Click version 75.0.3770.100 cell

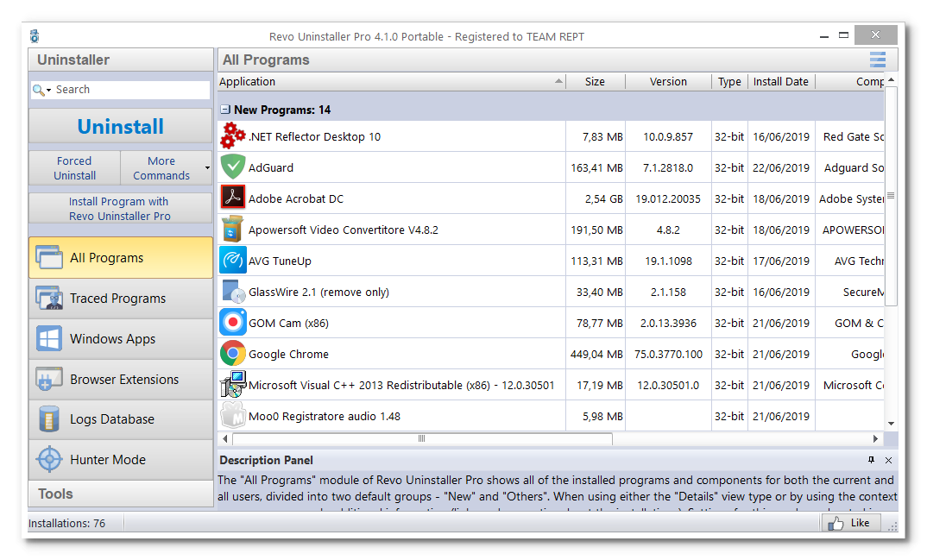668,355
